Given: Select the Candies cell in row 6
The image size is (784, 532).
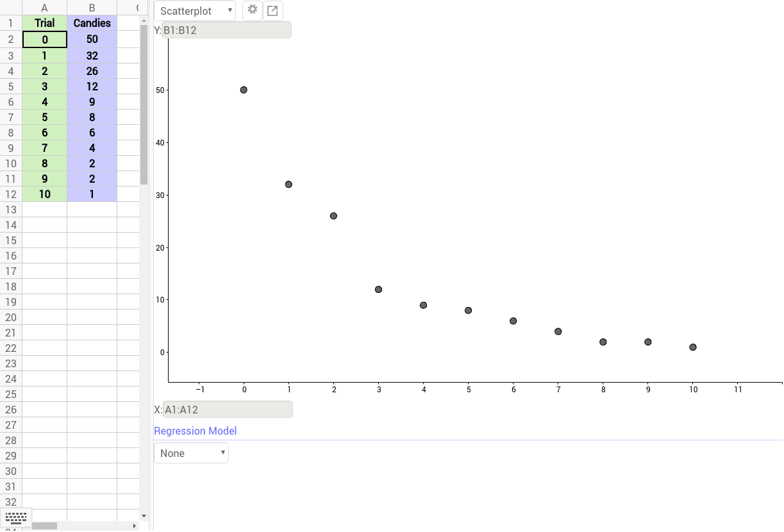Looking at the screenshot, I should (92, 102).
